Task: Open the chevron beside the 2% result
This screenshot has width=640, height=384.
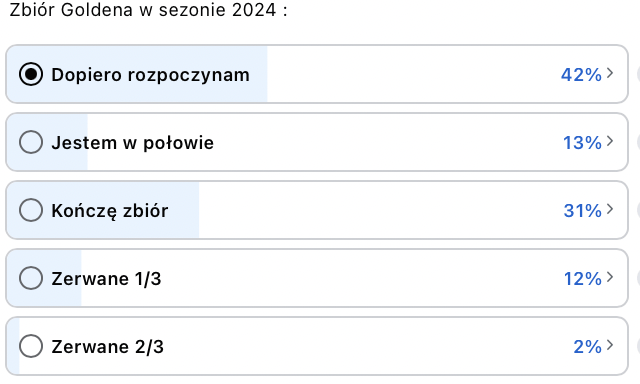Action: 610,345
